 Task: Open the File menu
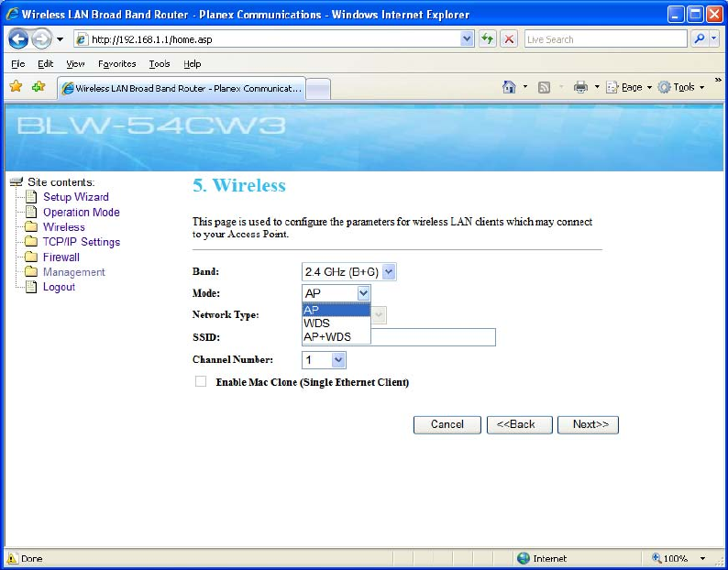pyautogui.click(x=18, y=64)
